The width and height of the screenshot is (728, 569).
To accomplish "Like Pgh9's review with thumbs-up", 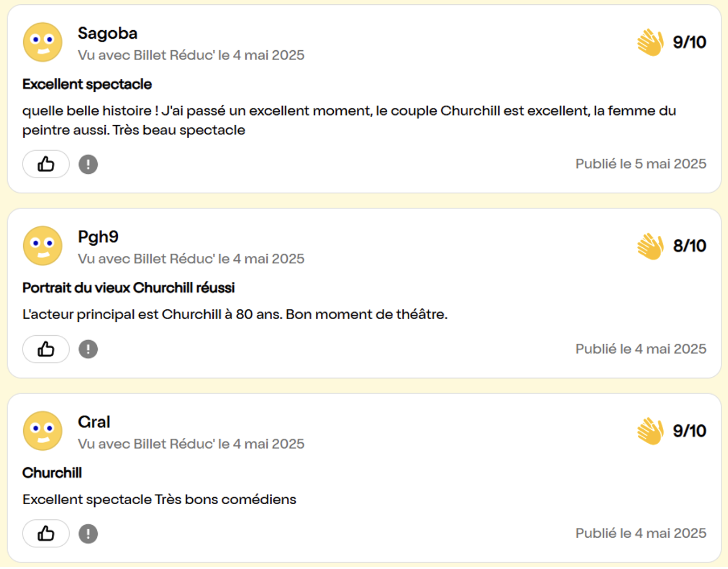I will tap(46, 349).
